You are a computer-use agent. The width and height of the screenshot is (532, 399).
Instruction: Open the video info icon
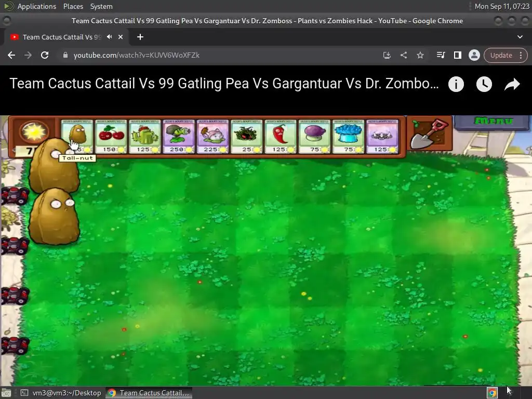[x=456, y=84]
